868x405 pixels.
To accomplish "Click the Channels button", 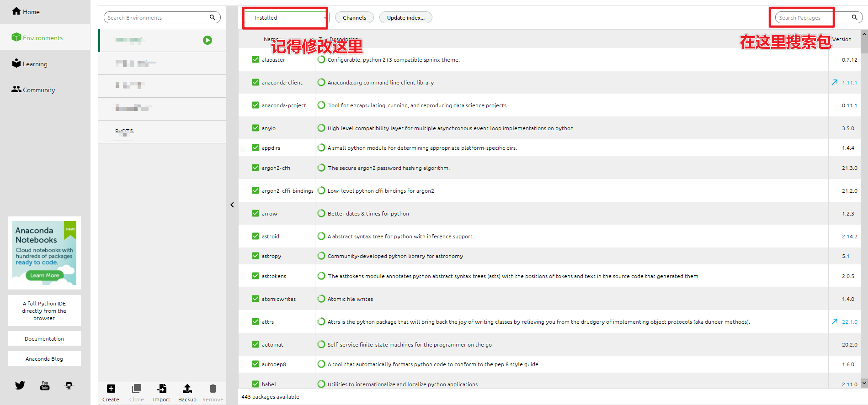I will pos(354,18).
